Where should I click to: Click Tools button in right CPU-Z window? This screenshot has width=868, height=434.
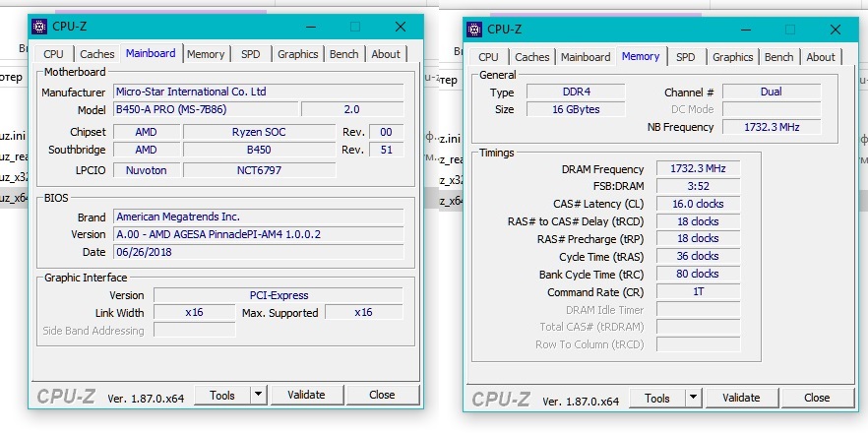[x=657, y=398]
